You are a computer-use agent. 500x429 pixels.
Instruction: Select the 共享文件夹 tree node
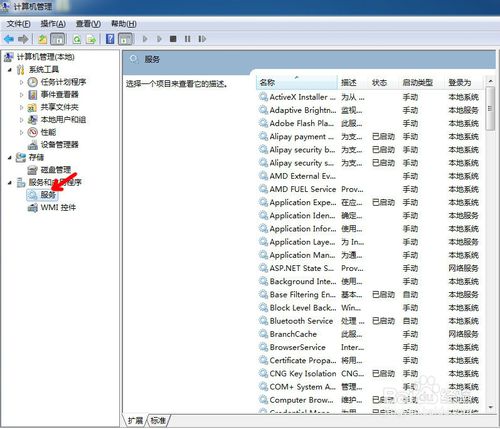click(x=59, y=107)
